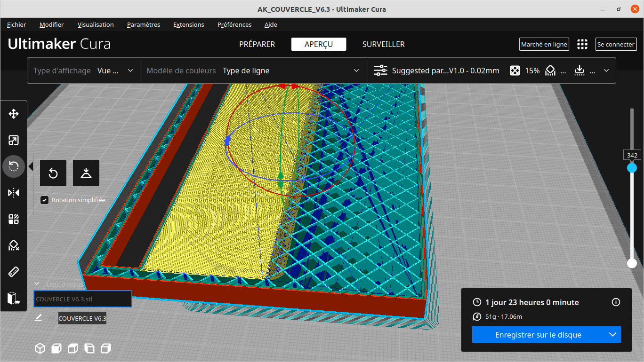Click the support settings icon
This screenshot has height=362, width=644.
[550, 71]
